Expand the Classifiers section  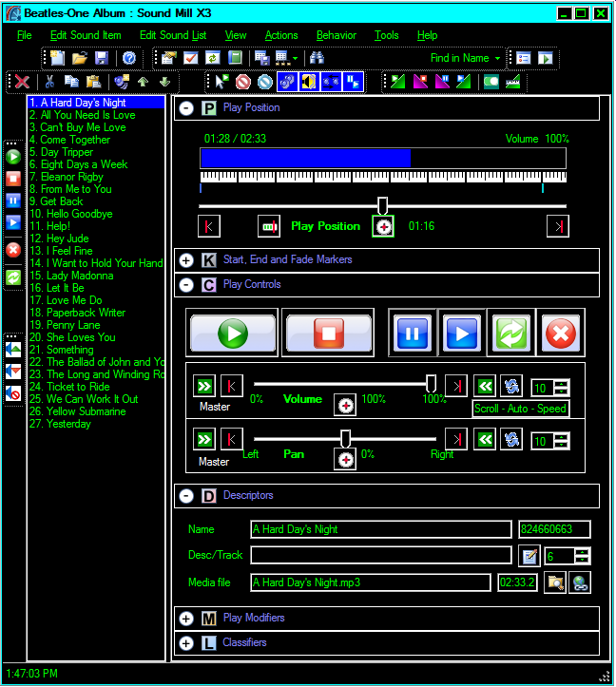click(186, 643)
